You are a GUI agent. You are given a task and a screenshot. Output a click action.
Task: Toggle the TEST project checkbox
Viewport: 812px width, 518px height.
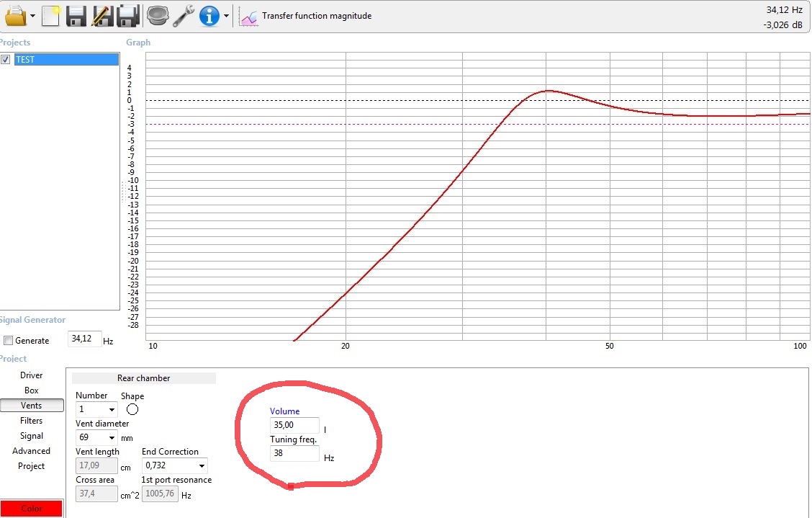click(6, 59)
